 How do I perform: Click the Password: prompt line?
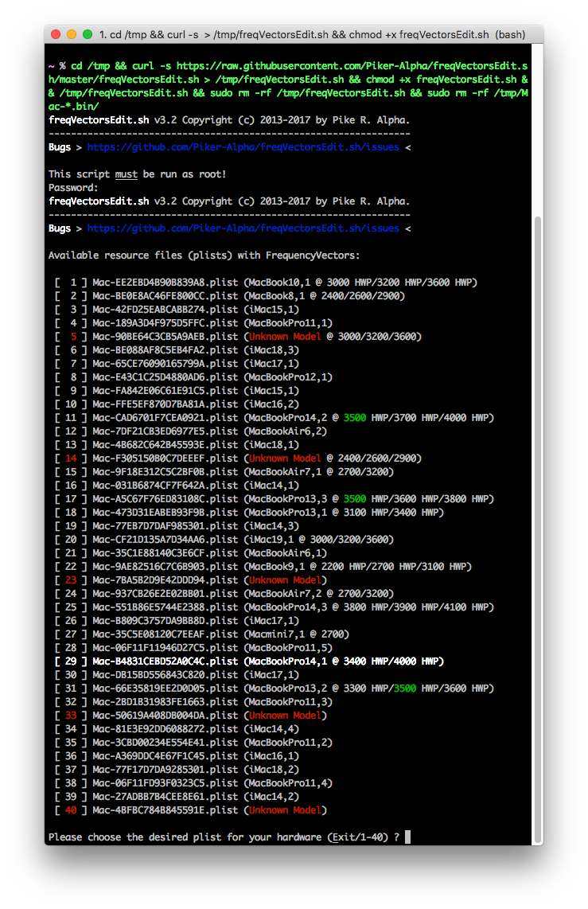pyautogui.click(x=73, y=188)
